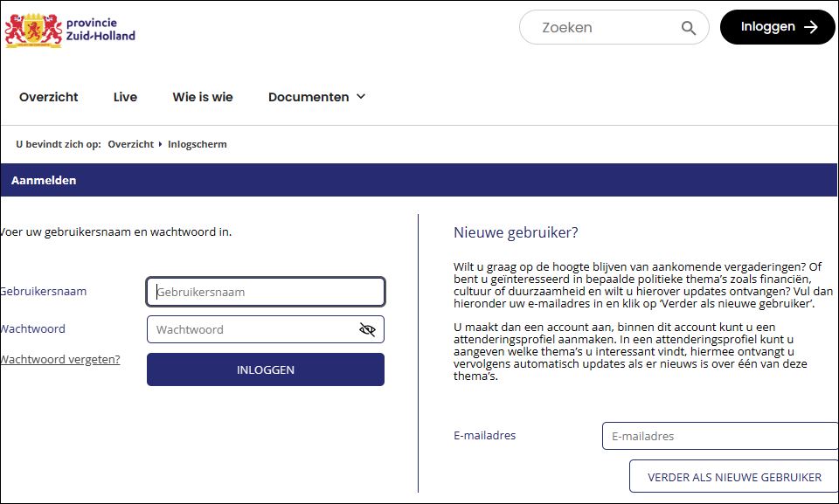Expand the Documenten dropdown chevron
The height and width of the screenshot is (504, 839).
tap(361, 97)
